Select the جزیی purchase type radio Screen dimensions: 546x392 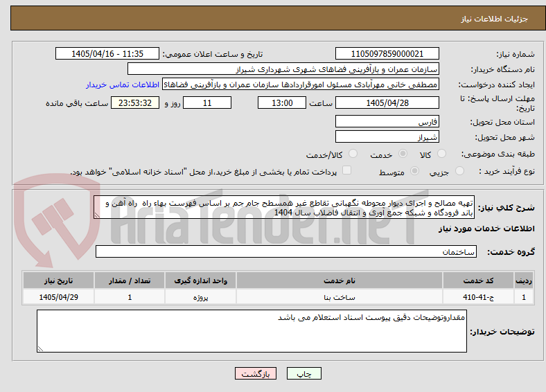[x=459, y=170]
